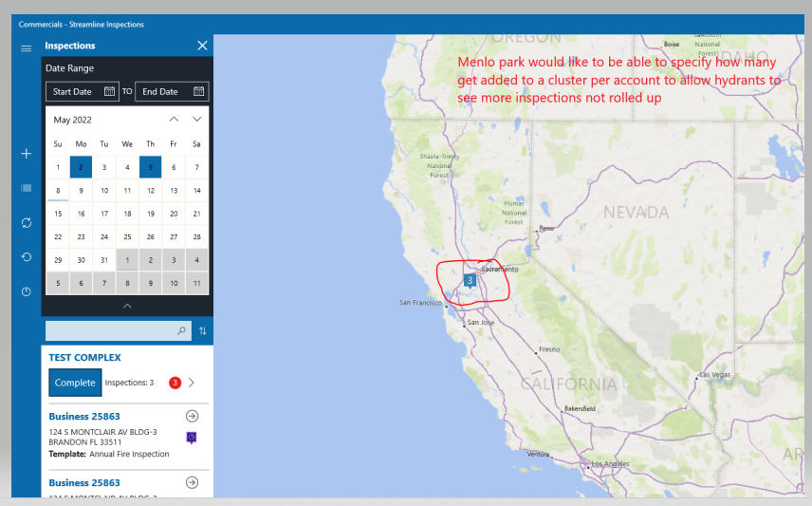The height and width of the screenshot is (506, 812).
Task: Click the May 2022 month header
Action: pyautogui.click(x=73, y=120)
